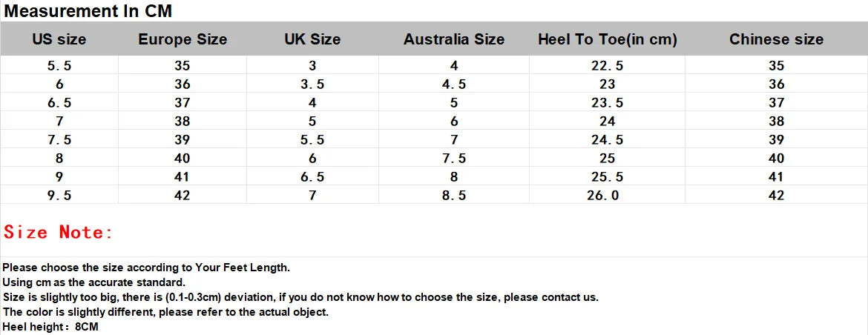Select the Chinese size column header
Screen dimensions: 868x335
coord(776,40)
